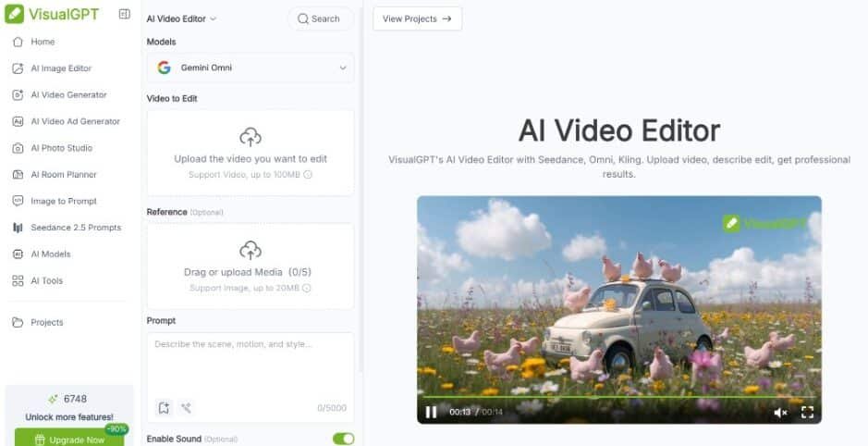Click the reference media drop area
Screen dimensions: 868x446
point(251,266)
